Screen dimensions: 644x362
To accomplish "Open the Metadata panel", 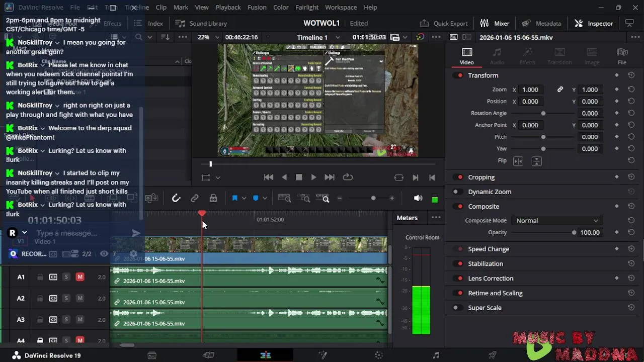I will coord(541,24).
